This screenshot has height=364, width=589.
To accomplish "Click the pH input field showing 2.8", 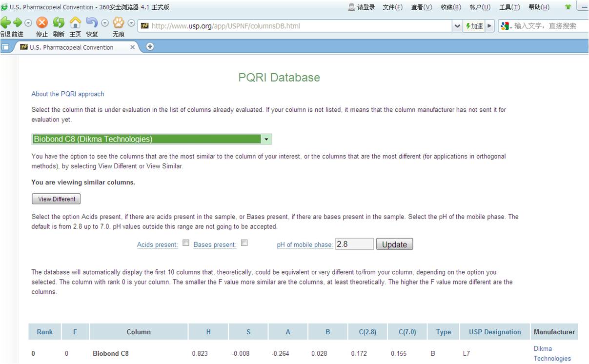I will coord(354,244).
